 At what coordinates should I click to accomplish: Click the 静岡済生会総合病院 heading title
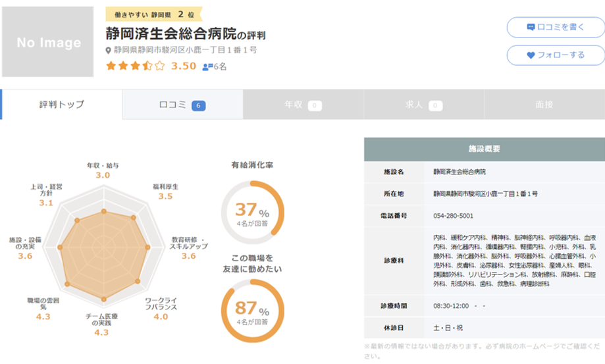click(x=170, y=34)
